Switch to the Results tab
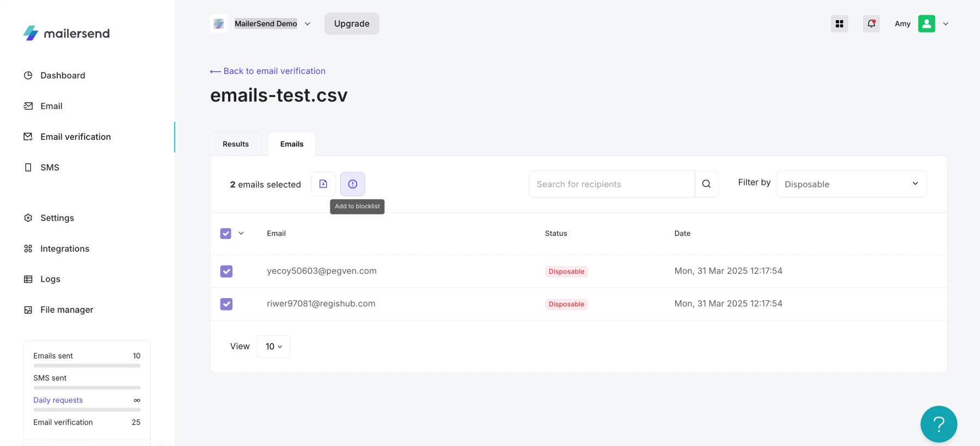 point(236,144)
